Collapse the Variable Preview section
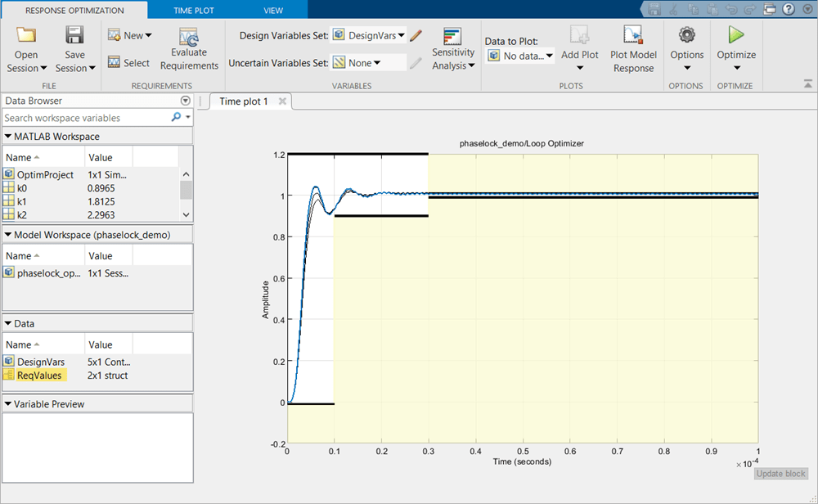The width and height of the screenshot is (818, 504). coord(8,404)
